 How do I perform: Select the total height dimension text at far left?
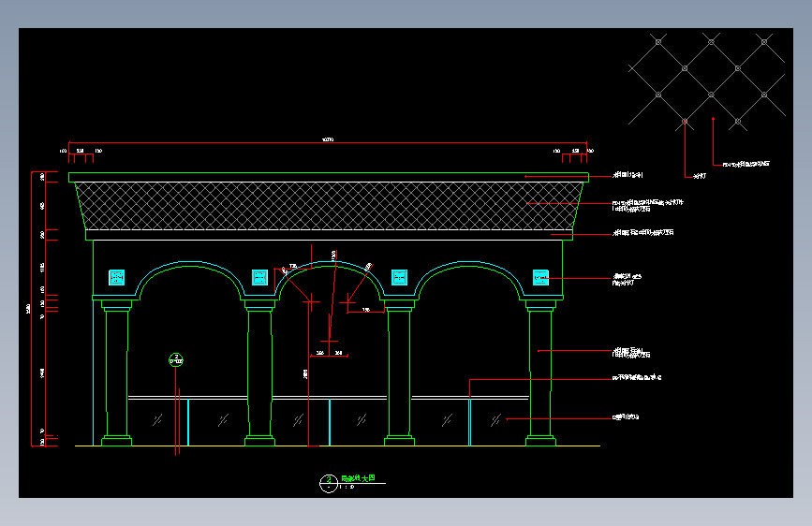click(x=28, y=309)
